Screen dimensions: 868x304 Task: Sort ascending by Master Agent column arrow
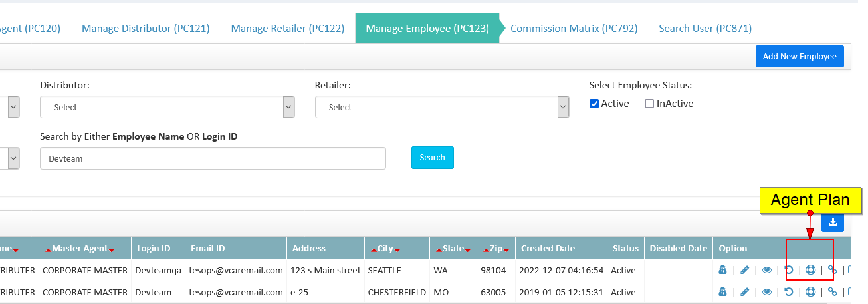[49, 249]
